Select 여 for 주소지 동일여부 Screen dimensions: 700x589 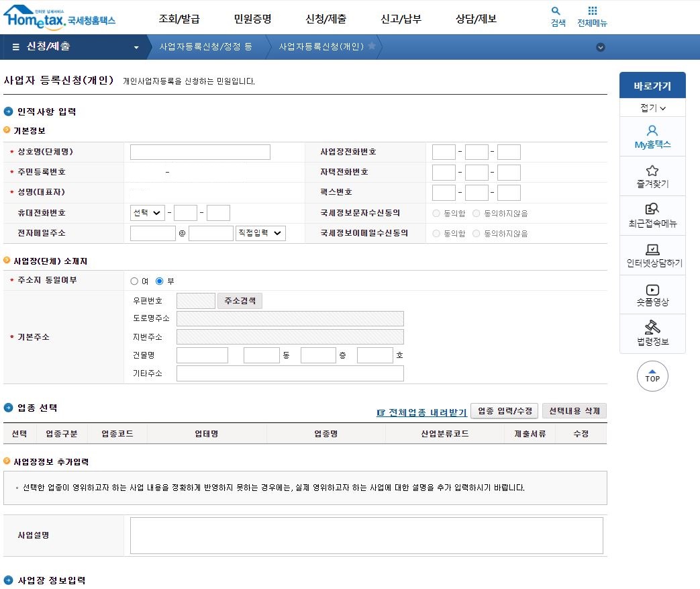point(134,281)
